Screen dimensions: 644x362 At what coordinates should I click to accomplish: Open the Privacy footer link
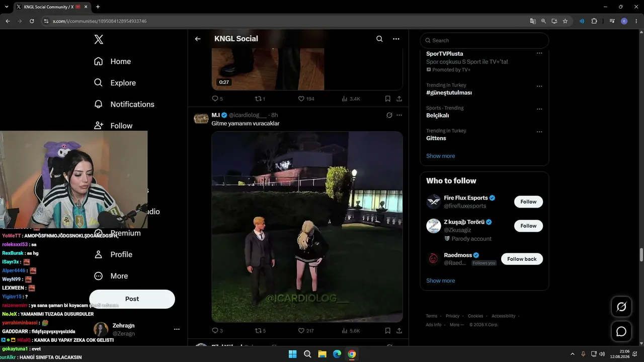(452, 316)
